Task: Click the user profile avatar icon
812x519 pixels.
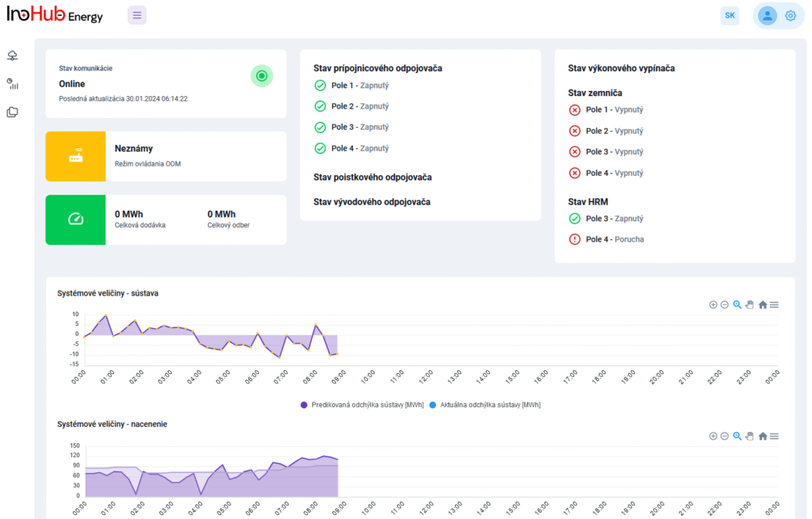Action: click(767, 15)
